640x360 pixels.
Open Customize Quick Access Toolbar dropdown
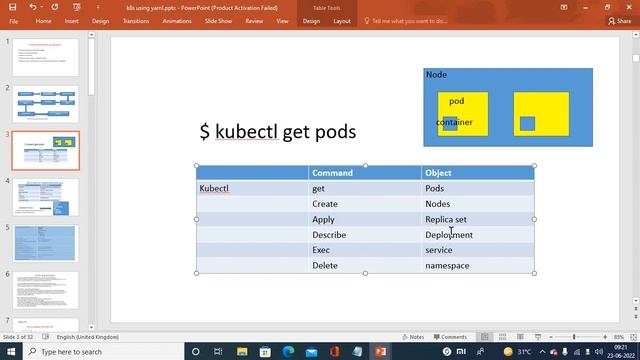[x=98, y=7]
